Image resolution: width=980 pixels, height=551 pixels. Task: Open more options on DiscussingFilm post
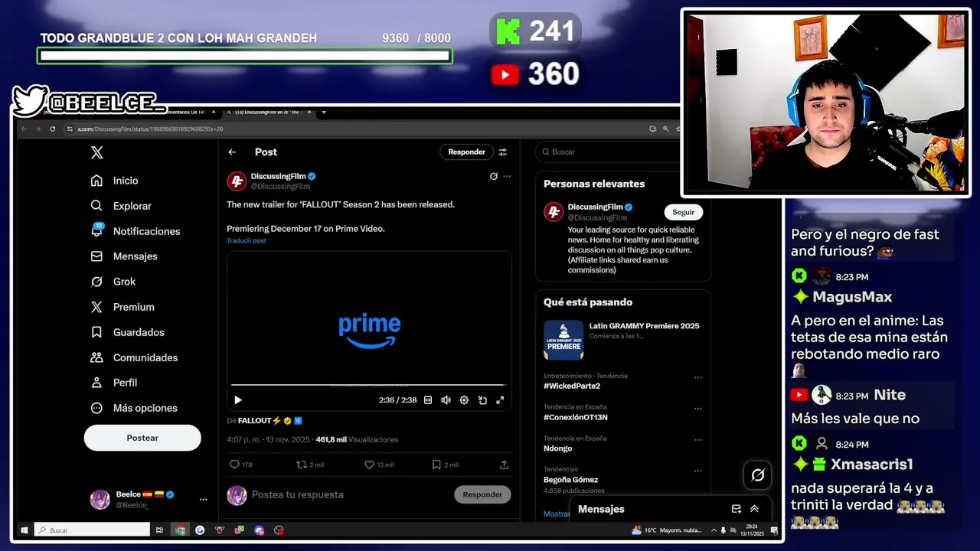(x=507, y=176)
